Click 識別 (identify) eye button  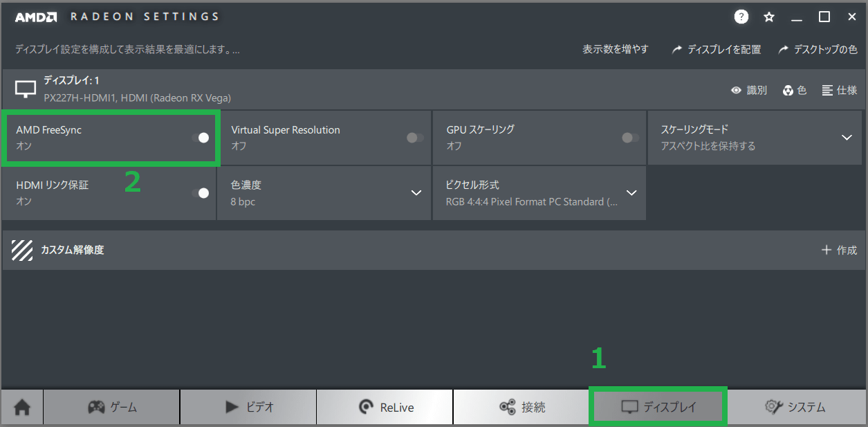749,90
